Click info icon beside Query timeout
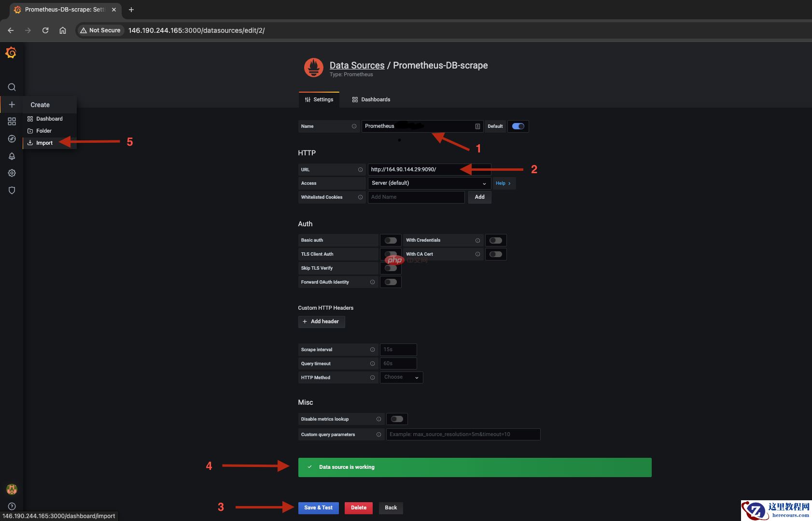The height and width of the screenshot is (521, 812). tap(372, 364)
